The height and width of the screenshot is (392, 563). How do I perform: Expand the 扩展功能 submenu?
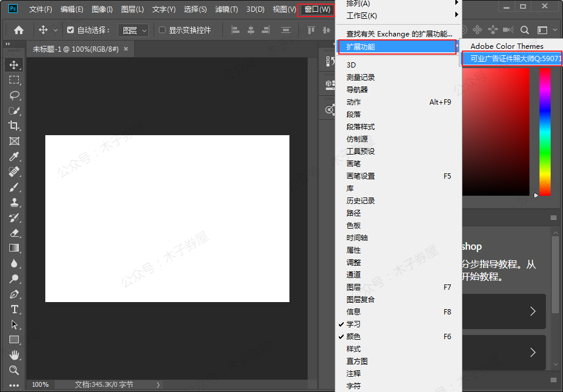click(x=397, y=47)
